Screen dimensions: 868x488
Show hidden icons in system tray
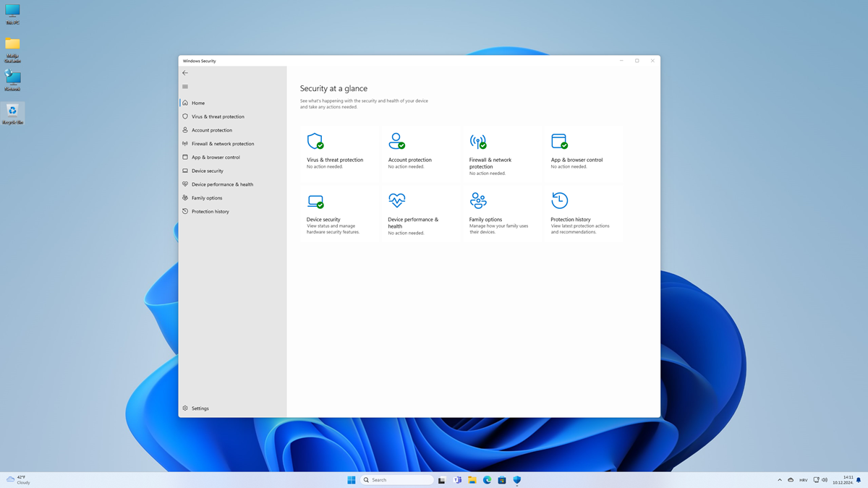[x=780, y=480]
